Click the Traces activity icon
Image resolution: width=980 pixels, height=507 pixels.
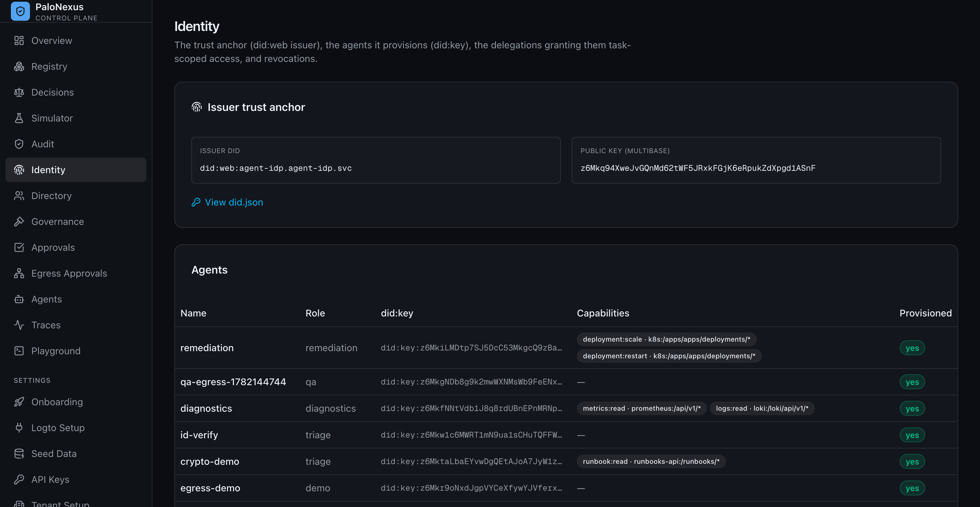click(x=19, y=325)
